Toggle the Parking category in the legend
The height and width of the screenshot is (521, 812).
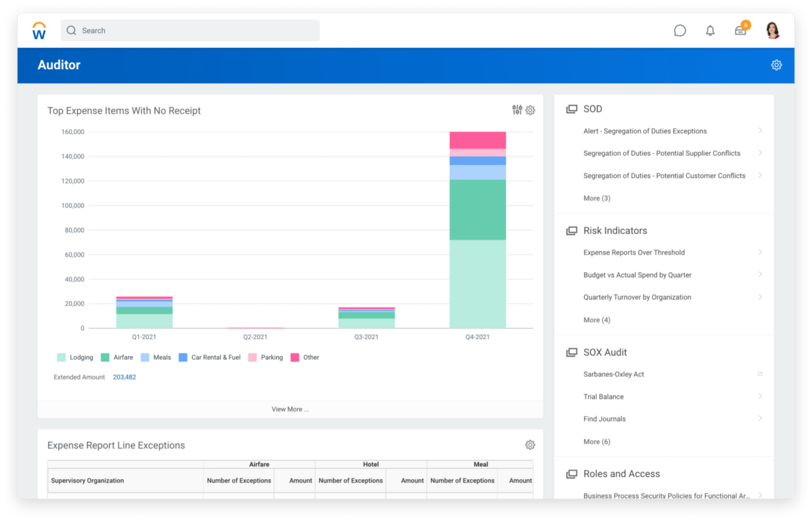(x=265, y=357)
